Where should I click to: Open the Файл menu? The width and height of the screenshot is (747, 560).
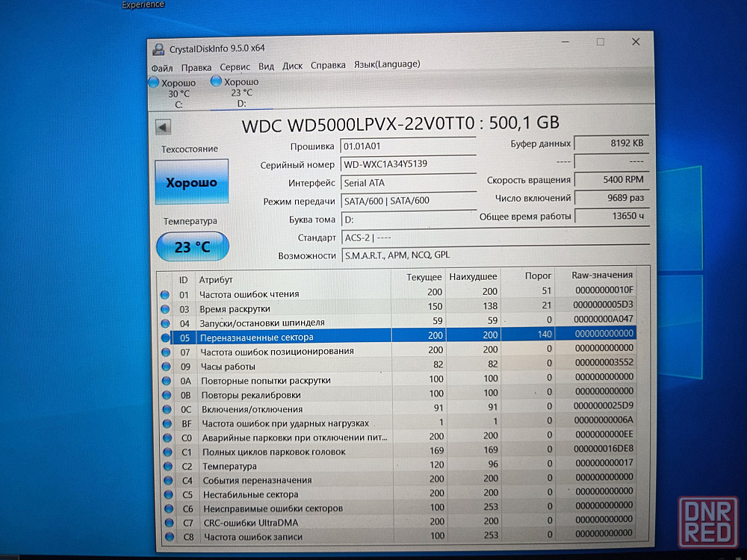click(162, 68)
